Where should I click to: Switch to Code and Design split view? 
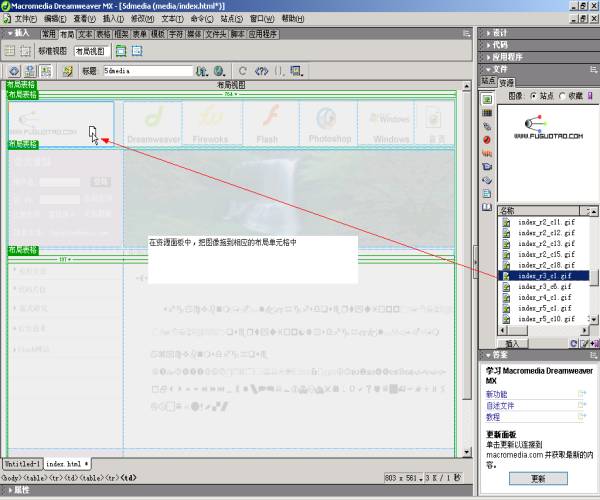click(x=30, y=71)
